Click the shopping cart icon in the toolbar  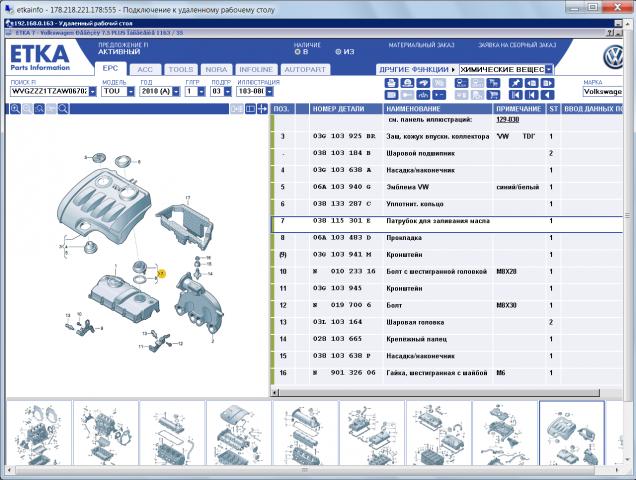point(493,95)
